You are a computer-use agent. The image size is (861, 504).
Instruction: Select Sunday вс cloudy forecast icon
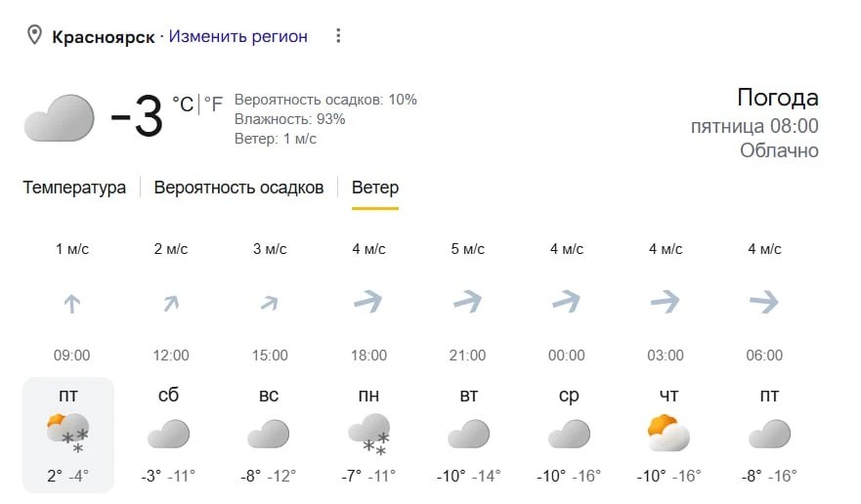(x=269, y=434)
